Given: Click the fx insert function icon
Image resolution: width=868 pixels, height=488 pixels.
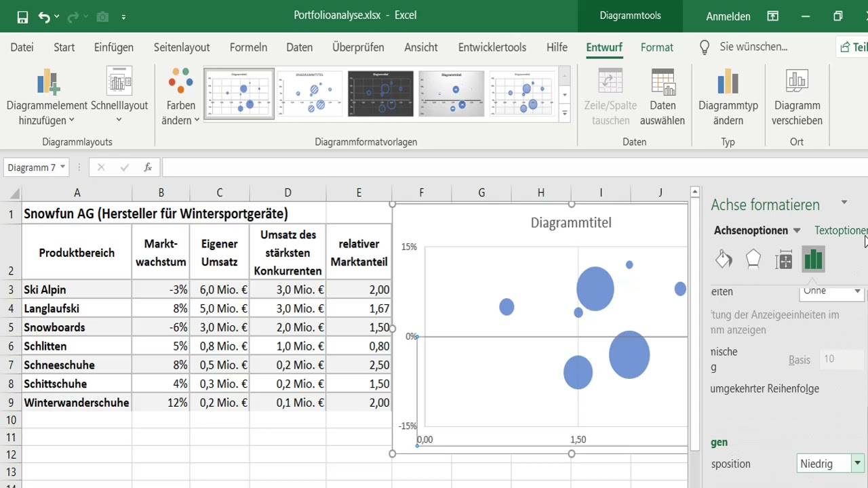Looking at the screenshot, I should tap(148, 167).
